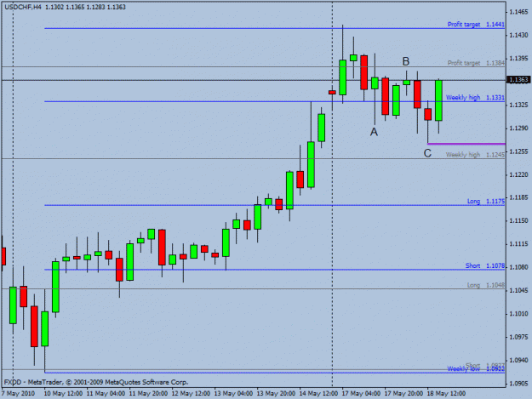Viewport: 532px width, 399px height.
Task: Click price axis value 1.1150
Action: click(518, 220)
